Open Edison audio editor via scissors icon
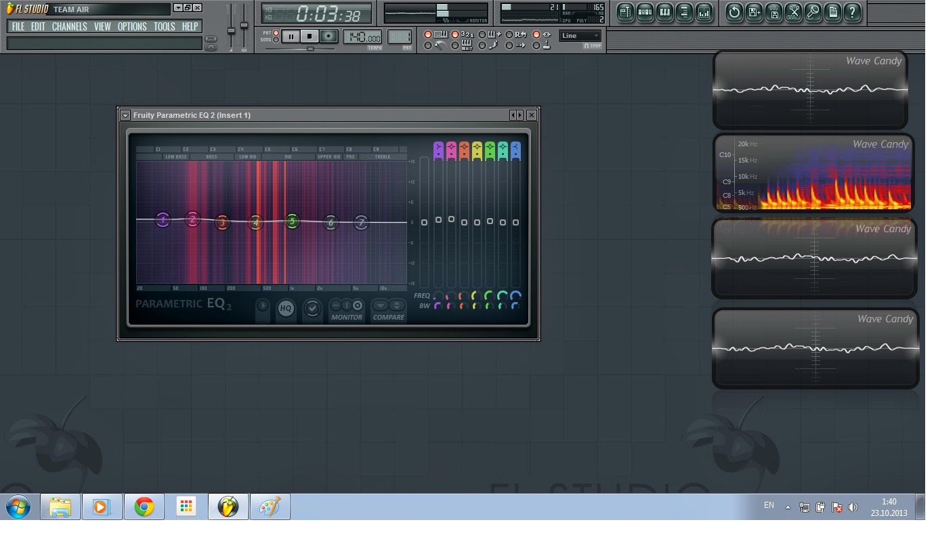This screenshot has height=560, width=936. pyautogui.click(x=794, y=12)
